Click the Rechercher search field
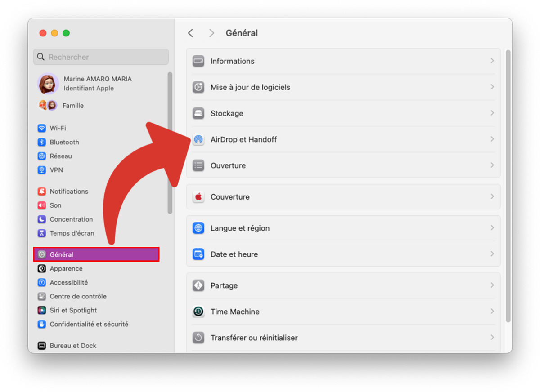 [101, 57]
